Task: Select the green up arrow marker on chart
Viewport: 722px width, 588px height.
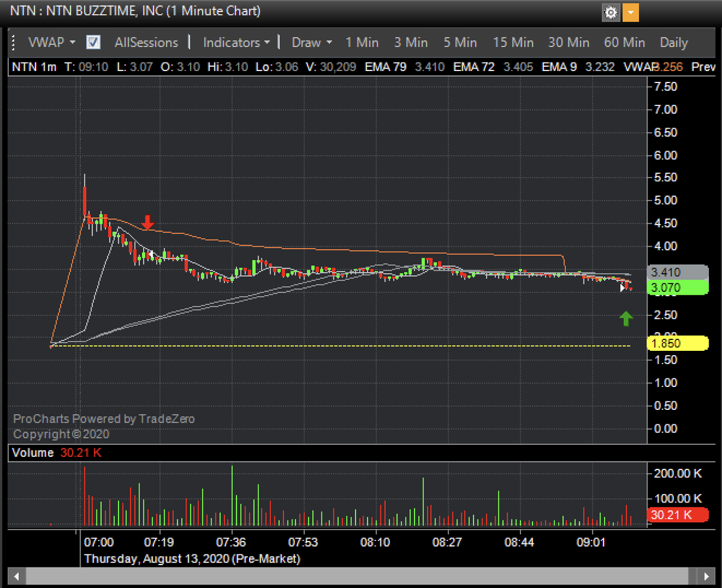Action: [x=626, y=318]
